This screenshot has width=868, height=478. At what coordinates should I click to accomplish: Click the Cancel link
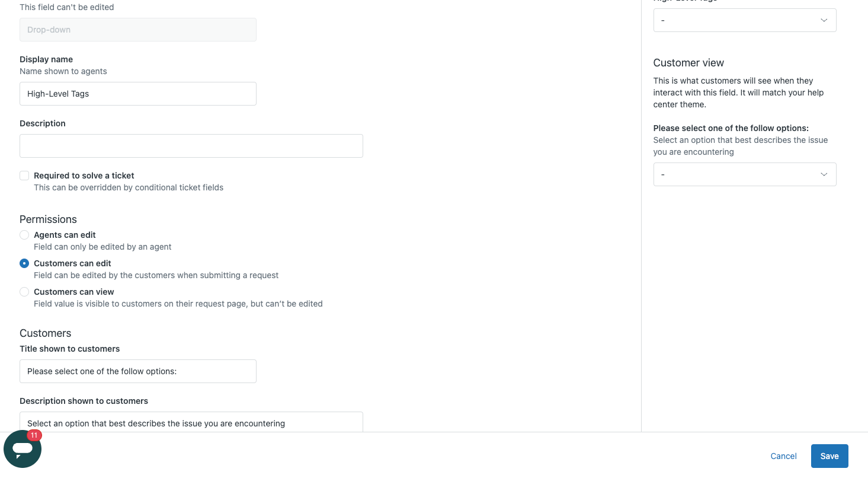click(x=783, y=456)
